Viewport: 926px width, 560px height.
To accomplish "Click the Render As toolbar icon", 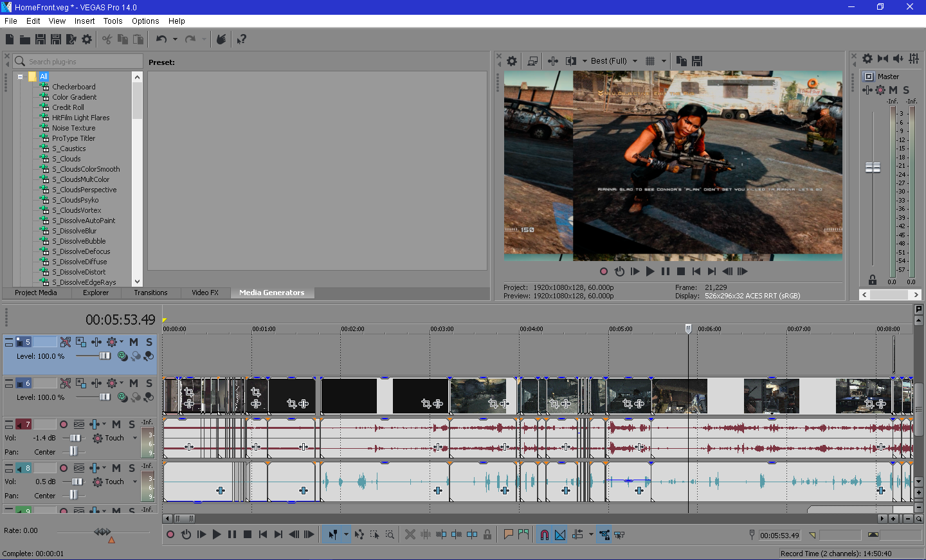I will click(71, 39).
